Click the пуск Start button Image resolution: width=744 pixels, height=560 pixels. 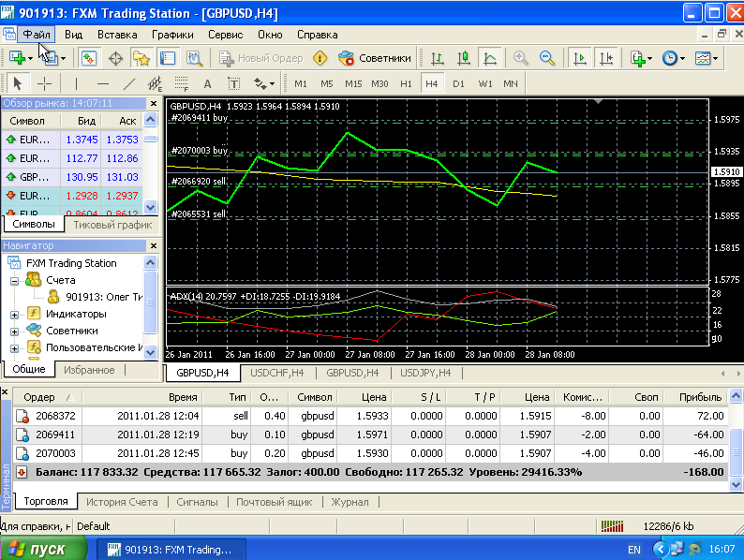click(44, 549)
